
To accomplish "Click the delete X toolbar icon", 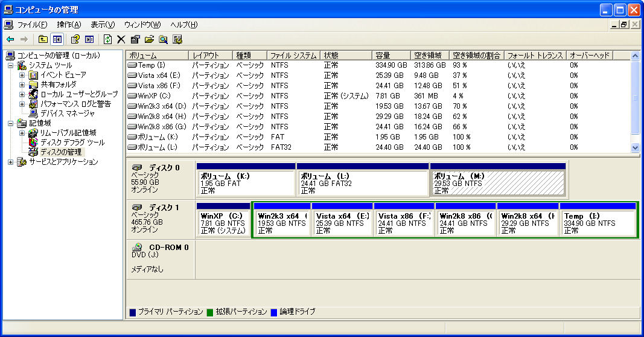I will pyautogui.click(x=121, y=39).
